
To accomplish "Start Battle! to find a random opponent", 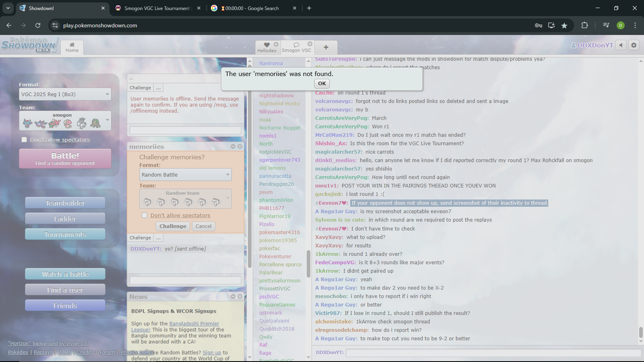I will (x=65, y=158).
